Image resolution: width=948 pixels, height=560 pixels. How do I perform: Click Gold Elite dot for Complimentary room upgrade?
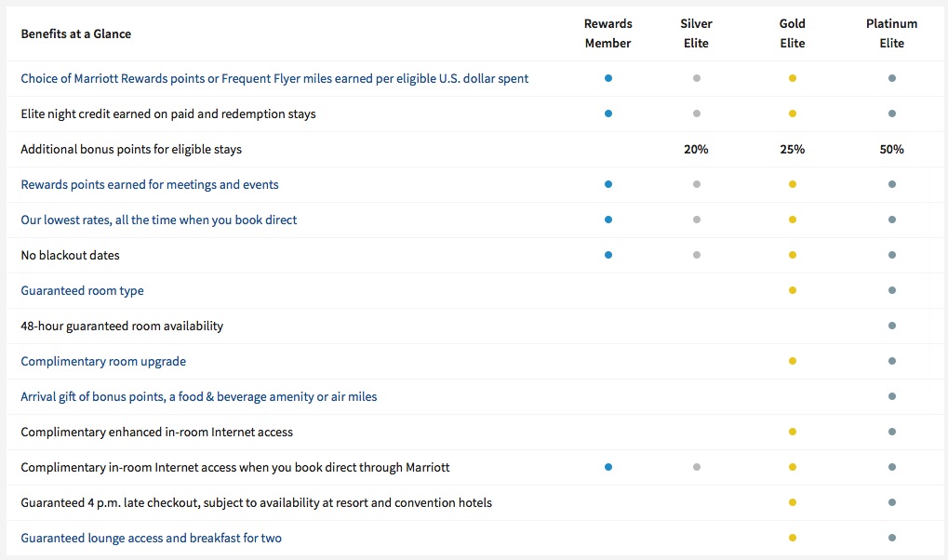coord(793,361)
